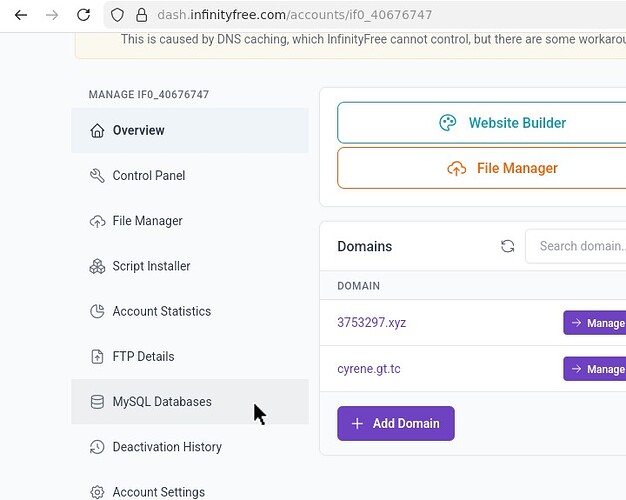Open the cyrene.gt.tc domain link
This screenshot has height=500, width=626.
369,369
